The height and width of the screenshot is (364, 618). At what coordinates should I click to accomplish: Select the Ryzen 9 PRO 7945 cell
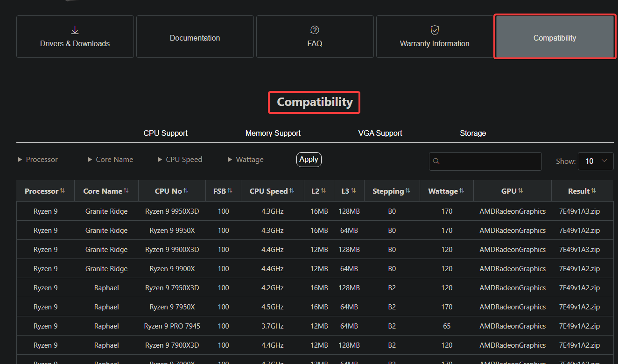[x=172, y=326]
